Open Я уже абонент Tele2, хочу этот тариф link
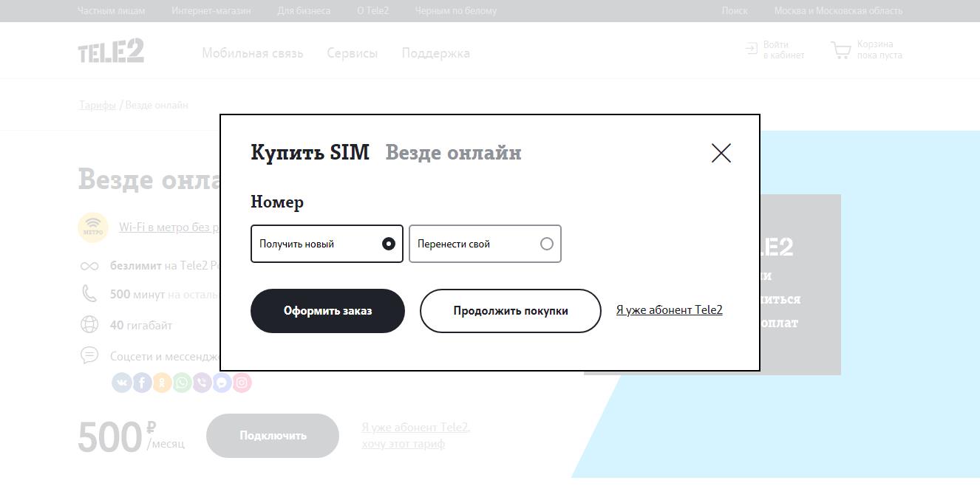Viewport: 980px width, 486px height. 416,436
